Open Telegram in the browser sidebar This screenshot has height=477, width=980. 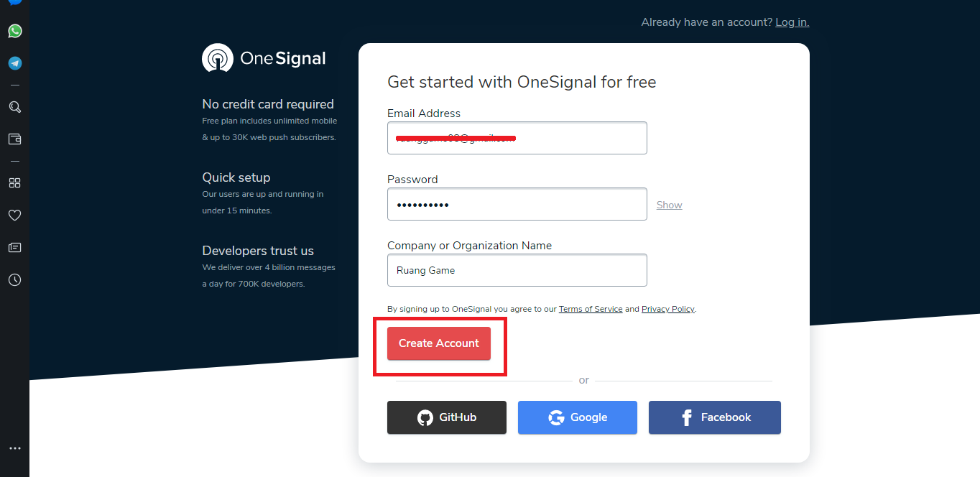coord(14,63)
